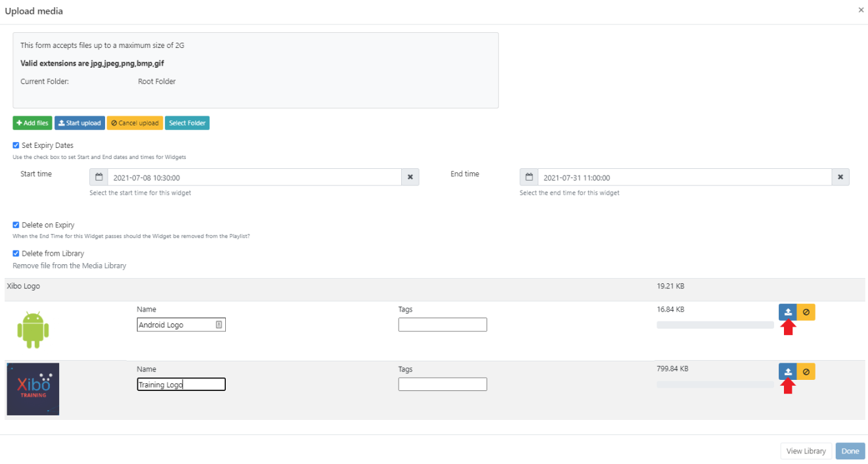The width and height of the screenshot is (868, 464).
Task: Toggle the Delete on Expiry checkbox
Action: click(16, 225)
